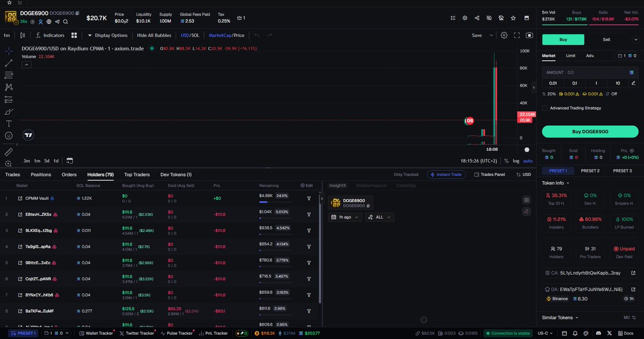Open candlestick chart type selector
Image resolution: width=644 pixels, height=339 pixels.
(22, 35)
